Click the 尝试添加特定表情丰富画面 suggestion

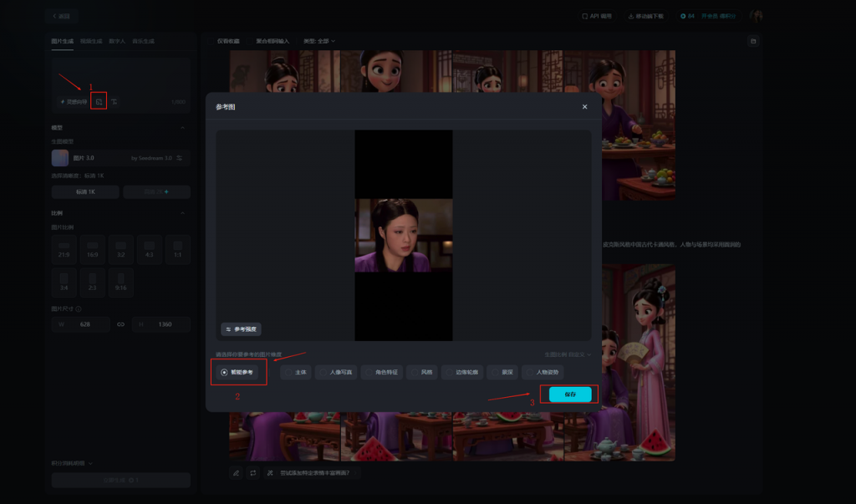[314, 473]
